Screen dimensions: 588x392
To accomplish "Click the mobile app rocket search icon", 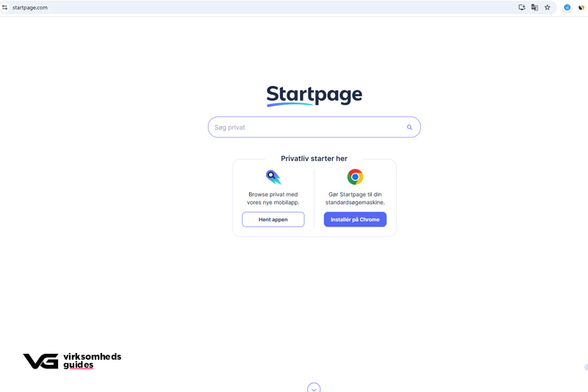I will pos(273,177).
